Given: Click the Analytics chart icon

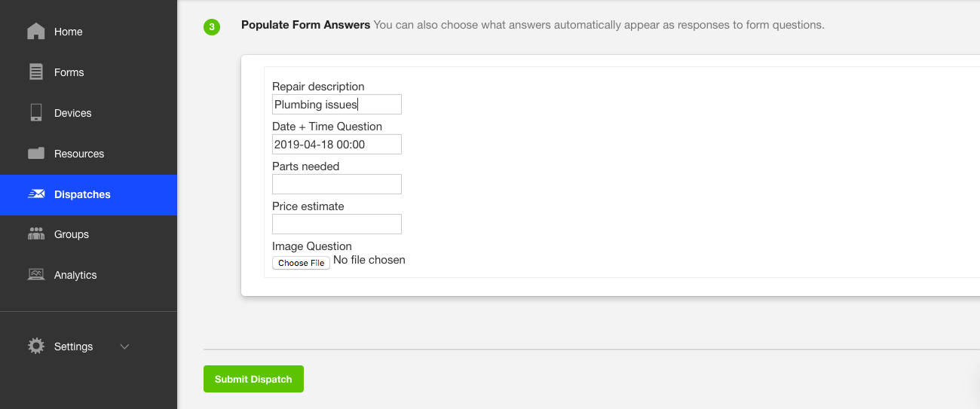Looking at the screenshot, I should point(35,275).
